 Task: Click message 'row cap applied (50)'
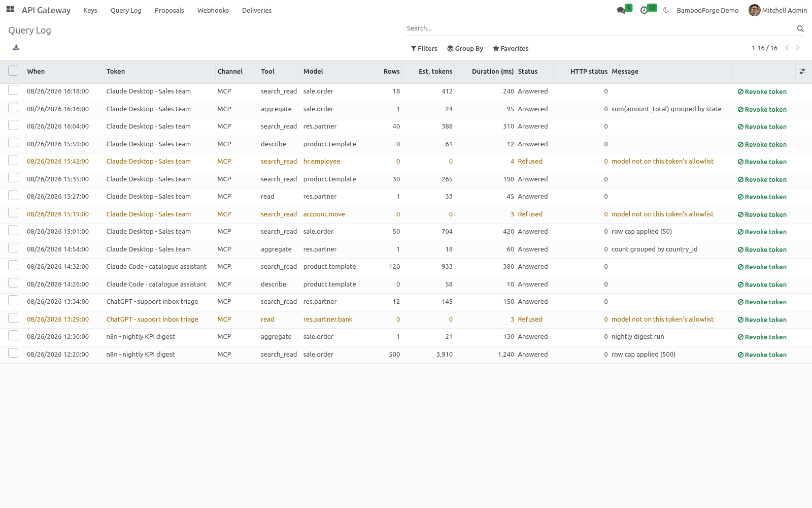(x=641, y=232)
